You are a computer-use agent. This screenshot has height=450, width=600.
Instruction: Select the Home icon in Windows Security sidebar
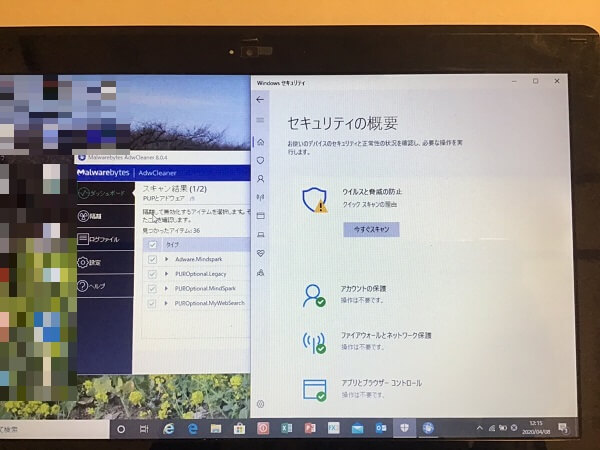261,142
